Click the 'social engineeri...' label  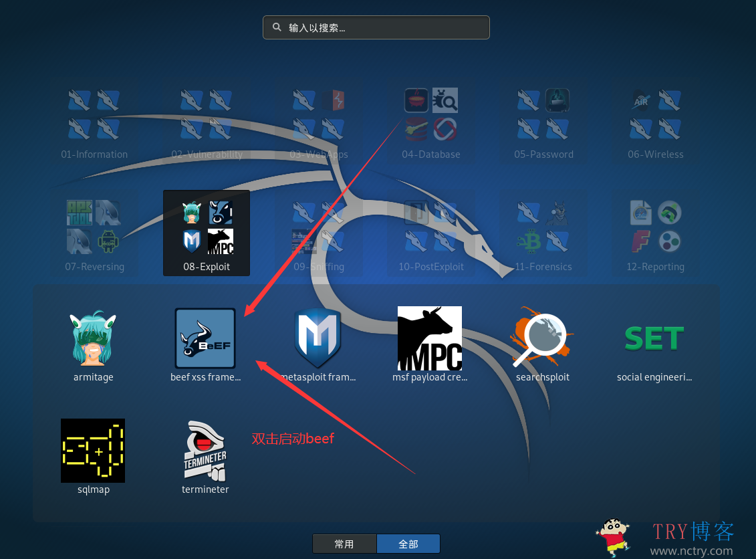pos(654,377)
